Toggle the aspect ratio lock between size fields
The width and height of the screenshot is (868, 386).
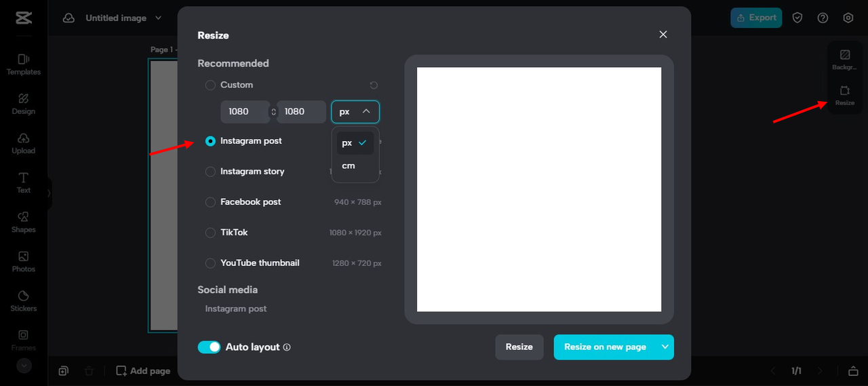click(x=273, y=112)
